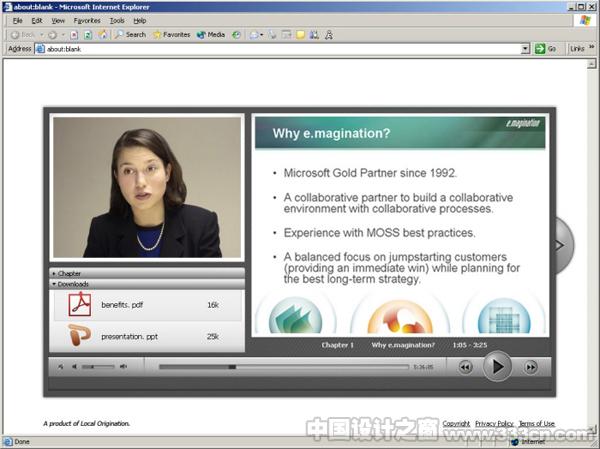Click the Back navigation button
Screen dimensions: 600x449
pyautogui.click(x=23, y=35)
